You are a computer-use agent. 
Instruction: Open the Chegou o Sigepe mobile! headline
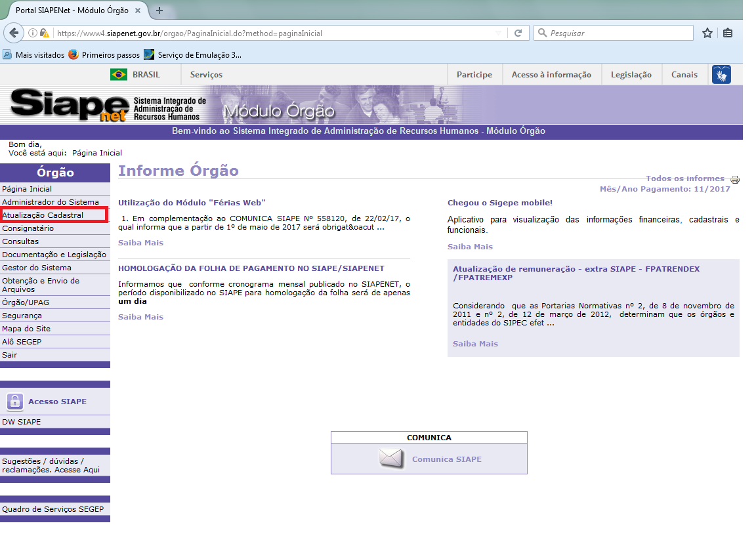point(500,203)
